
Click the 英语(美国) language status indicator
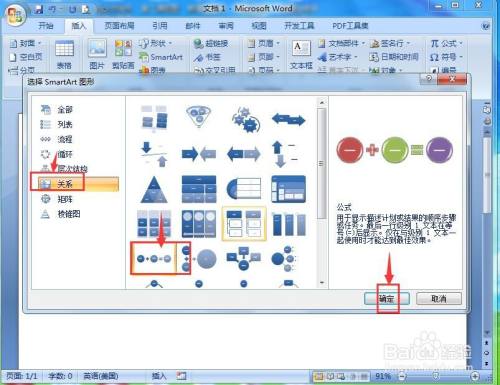(x=101, y=376)
